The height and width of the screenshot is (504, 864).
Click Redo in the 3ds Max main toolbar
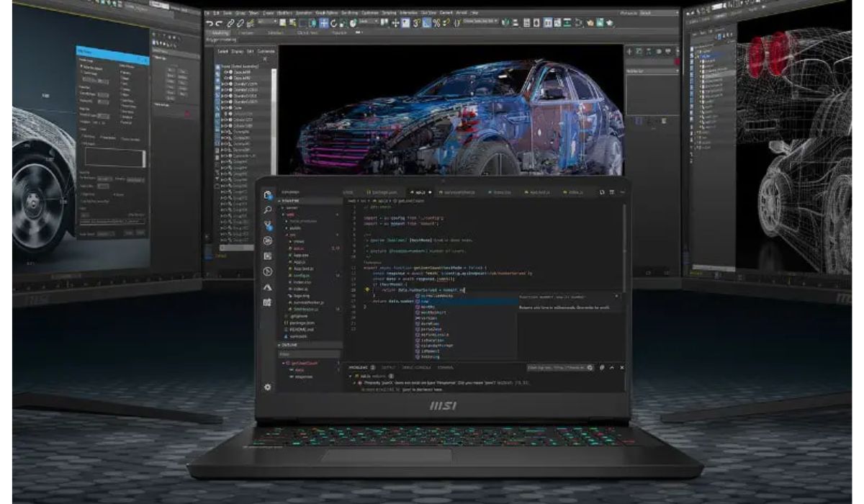click(x=219, y=23)
